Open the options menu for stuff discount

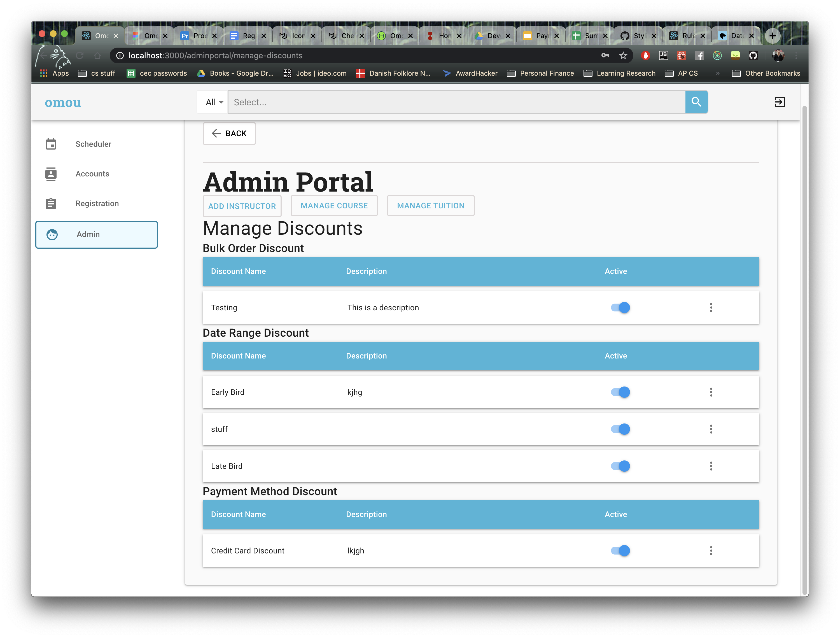[711, 429]
